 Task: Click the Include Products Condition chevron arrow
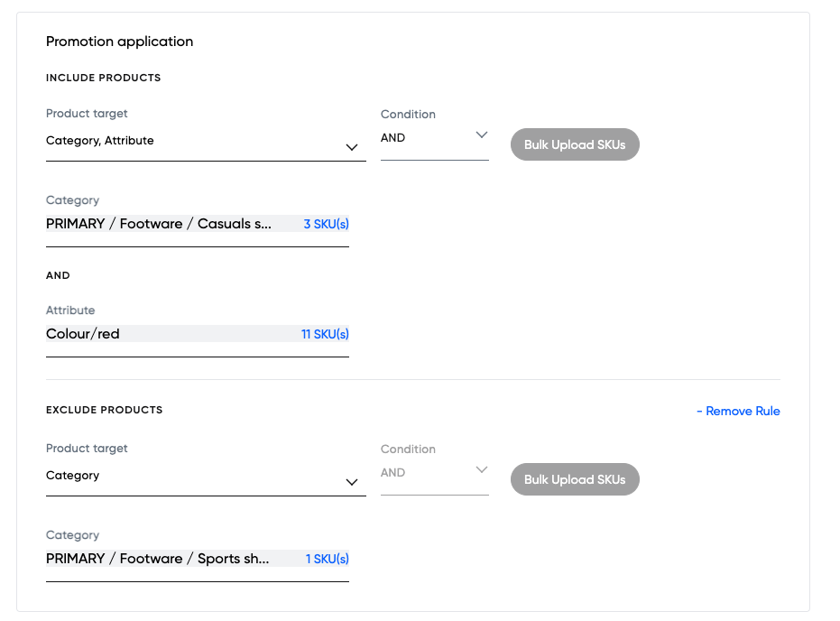481,135
